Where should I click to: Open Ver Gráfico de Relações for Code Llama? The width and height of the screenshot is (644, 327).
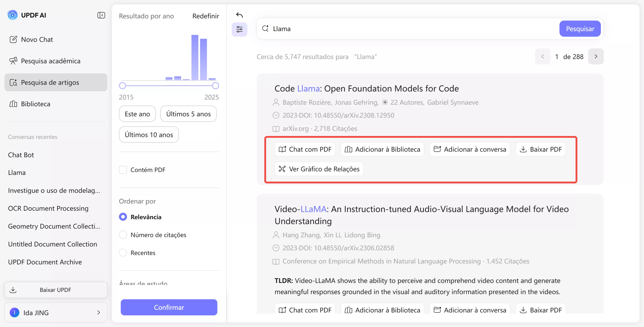click(319, 169)
